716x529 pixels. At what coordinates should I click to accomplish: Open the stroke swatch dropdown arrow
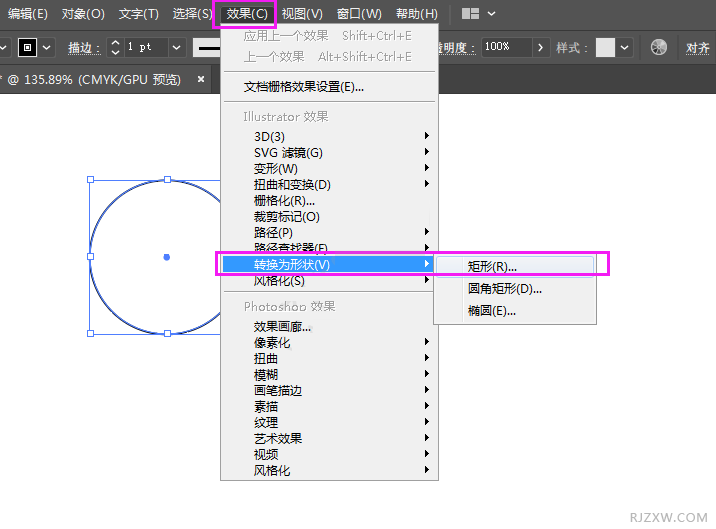tap(47, 47)
